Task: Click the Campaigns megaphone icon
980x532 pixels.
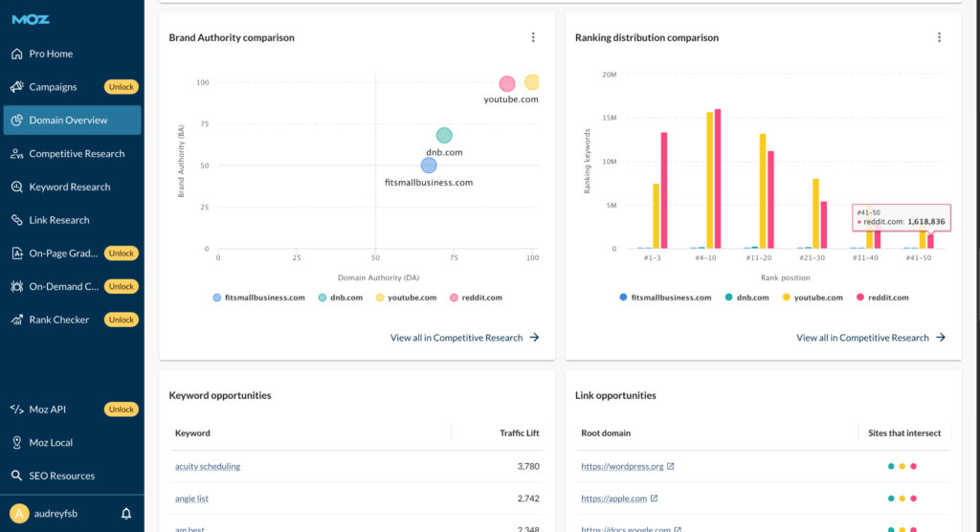Action: pyautogui.click(x=17, y=87)
